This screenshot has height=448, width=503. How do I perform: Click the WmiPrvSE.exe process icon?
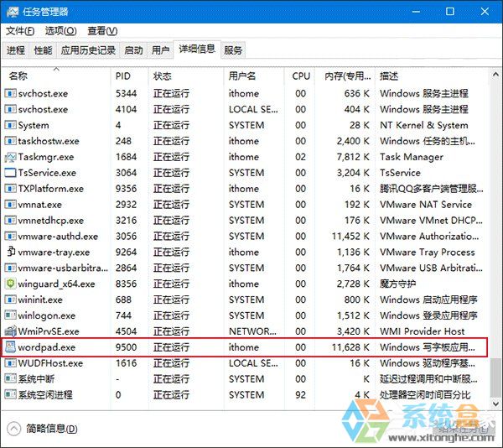(10, 331)
